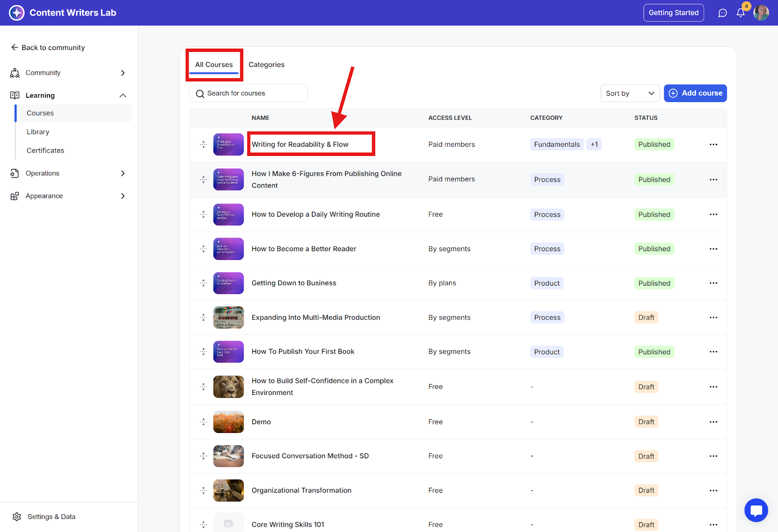The width and height of the screenshot is (778, 532).
Task: Open the notifications bell icon
Action: coord(740,13)
